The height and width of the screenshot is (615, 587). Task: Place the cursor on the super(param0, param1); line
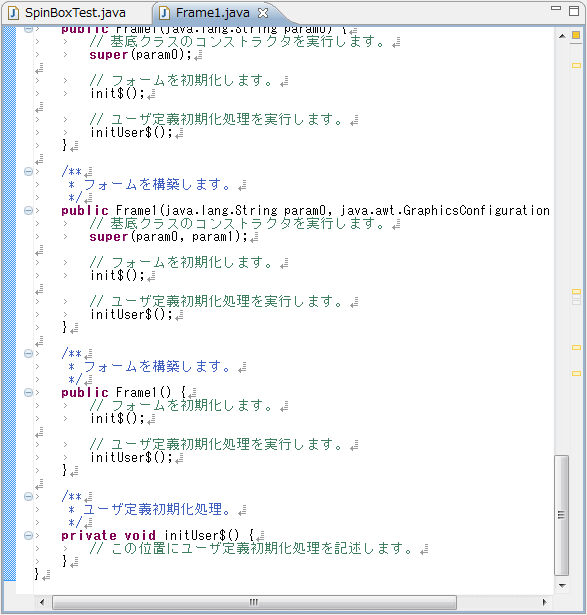(x=169, y=237)
